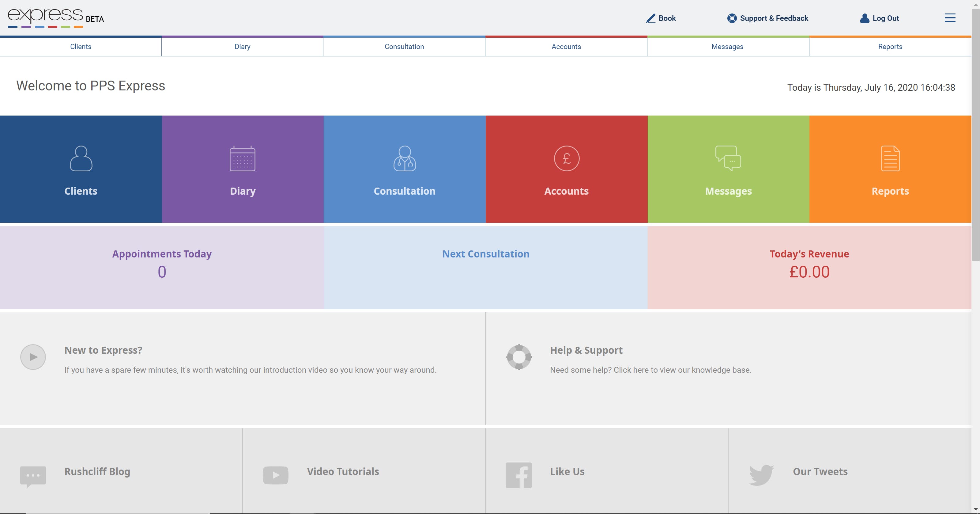Viewport: 980px width, 514px height.
Task: Switch to the Messages navigation tab
Action: (727, 47)
